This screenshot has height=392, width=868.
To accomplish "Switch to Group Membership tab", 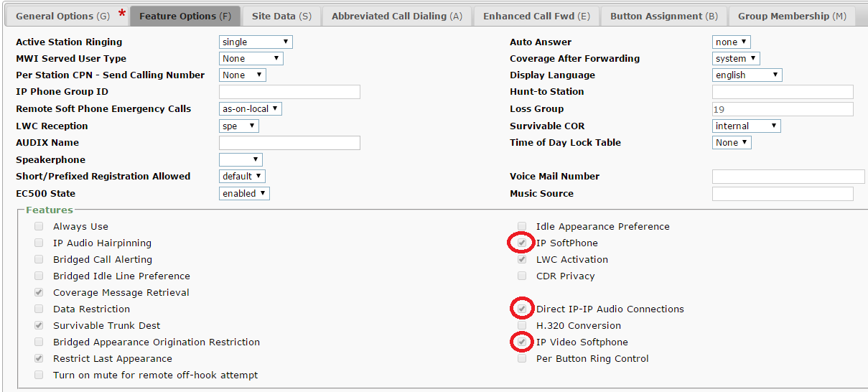I will [x=792, y=16].
